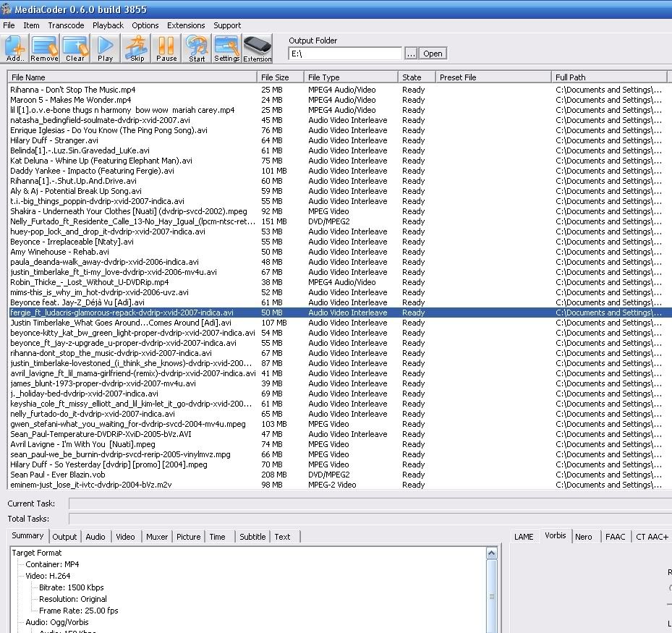Select 'eminem-just_lose_it' m2v file

click(339, 485)
